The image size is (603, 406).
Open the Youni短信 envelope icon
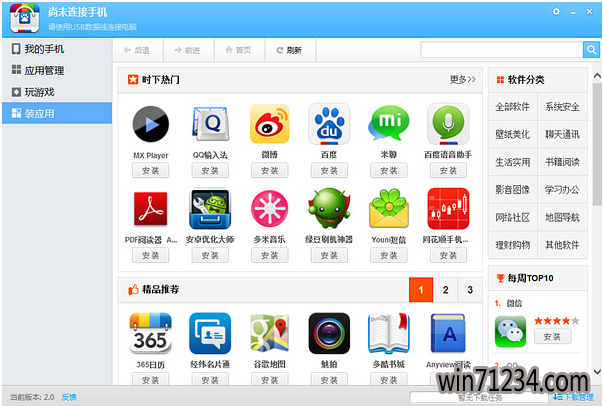click(388, 209)
